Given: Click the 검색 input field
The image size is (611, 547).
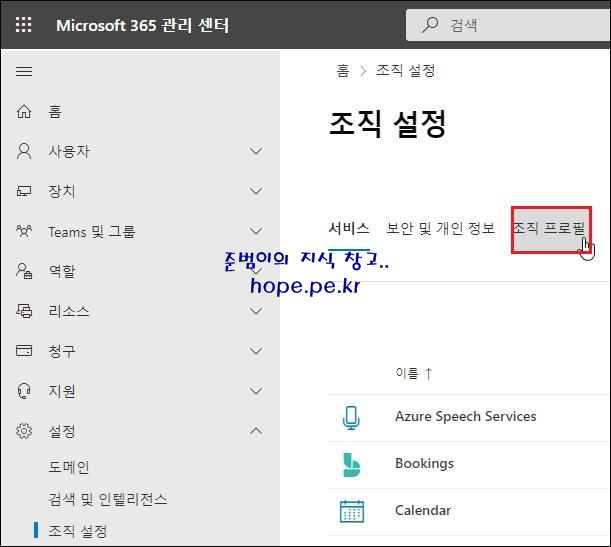Looking at the screenshot, I should 508,25.
